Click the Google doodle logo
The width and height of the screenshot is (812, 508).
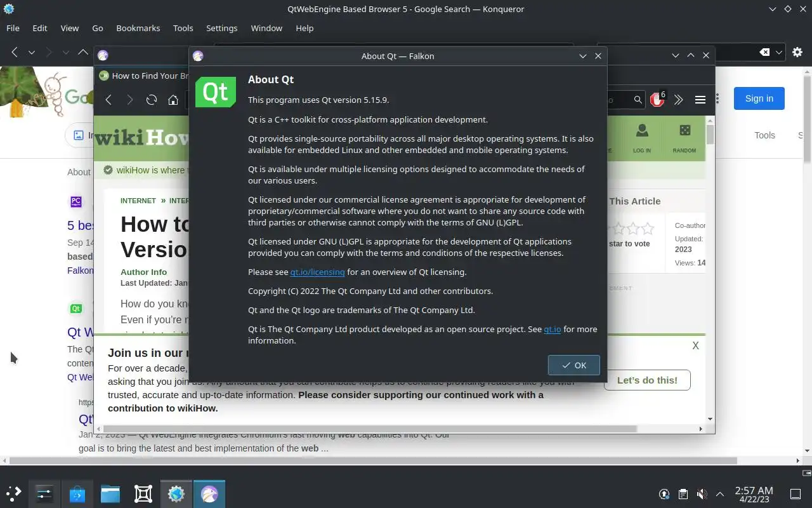click(x=47, y=93)
